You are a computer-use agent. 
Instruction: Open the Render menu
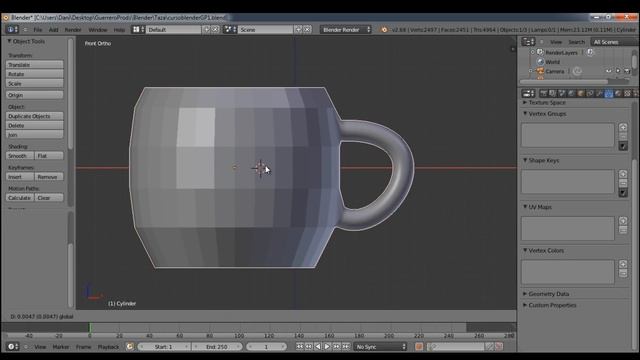coord(73,30)
